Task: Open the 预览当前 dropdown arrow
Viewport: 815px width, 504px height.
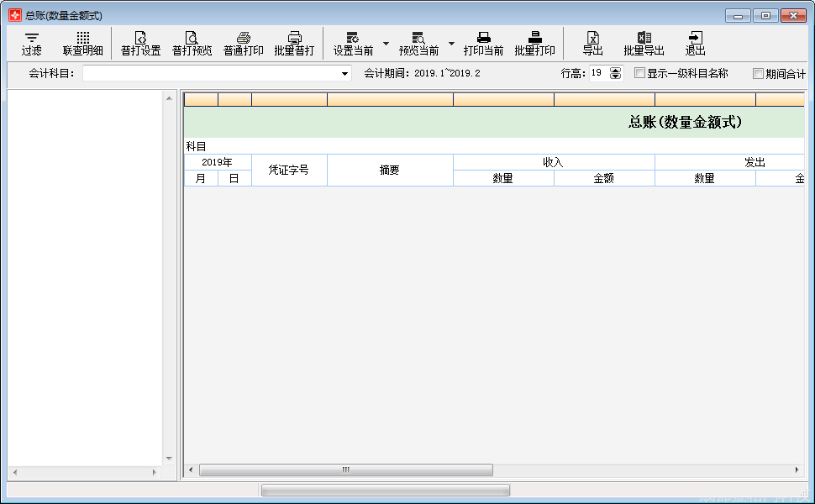Action: tap(451, 43)
